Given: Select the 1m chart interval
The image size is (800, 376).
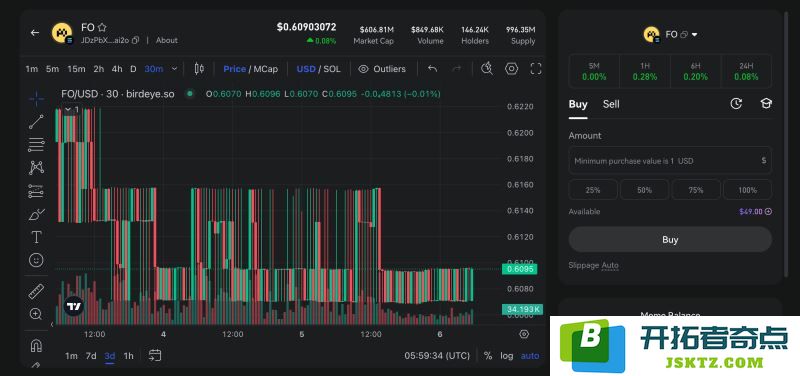Looking at the screenshot, I should (32, 69).
